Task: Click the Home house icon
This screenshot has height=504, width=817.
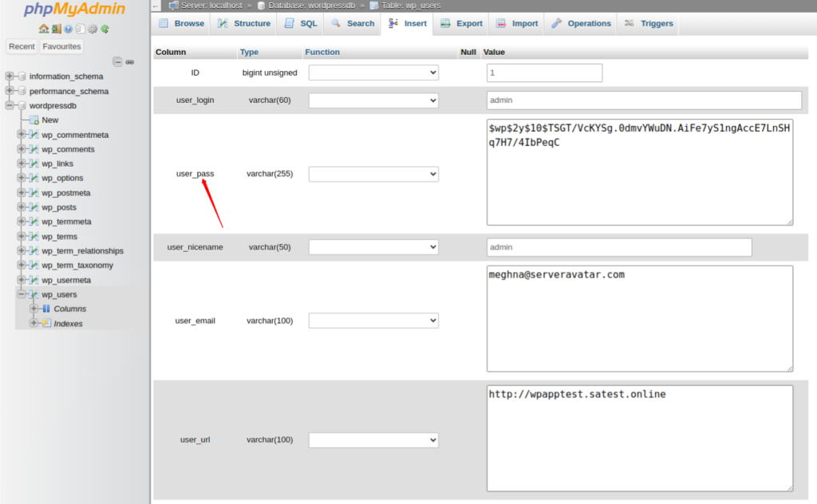Action: (x=44, y=29)
